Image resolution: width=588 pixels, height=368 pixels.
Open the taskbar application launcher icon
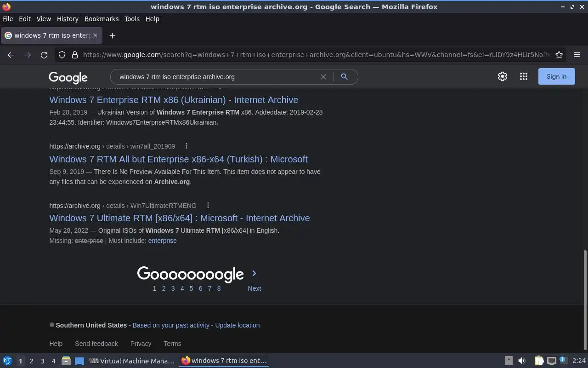[7, 361]
